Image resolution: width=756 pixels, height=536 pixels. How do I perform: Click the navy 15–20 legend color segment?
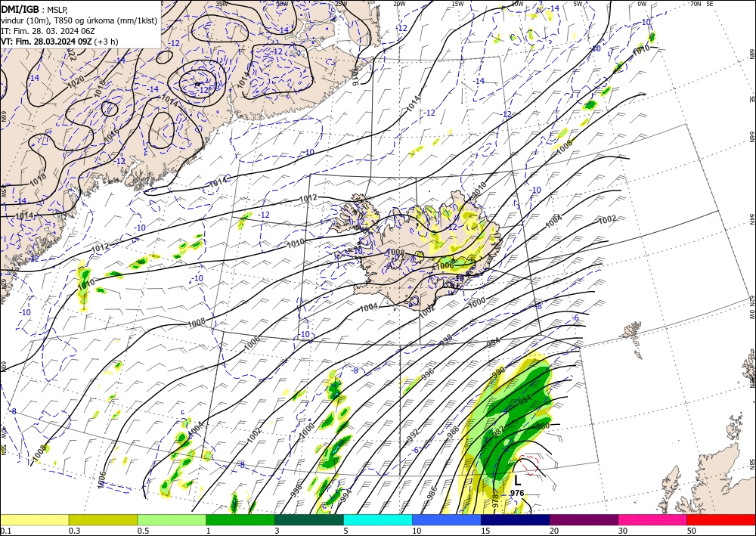[516, 519]
